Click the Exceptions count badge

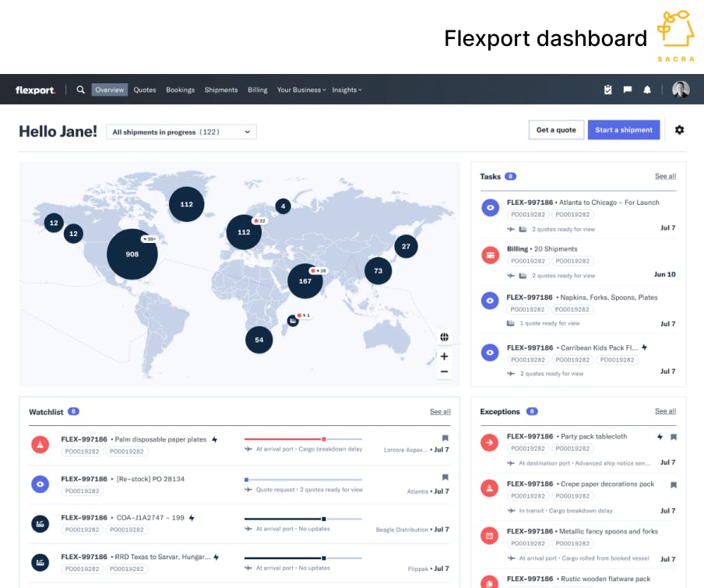point(532,411)
